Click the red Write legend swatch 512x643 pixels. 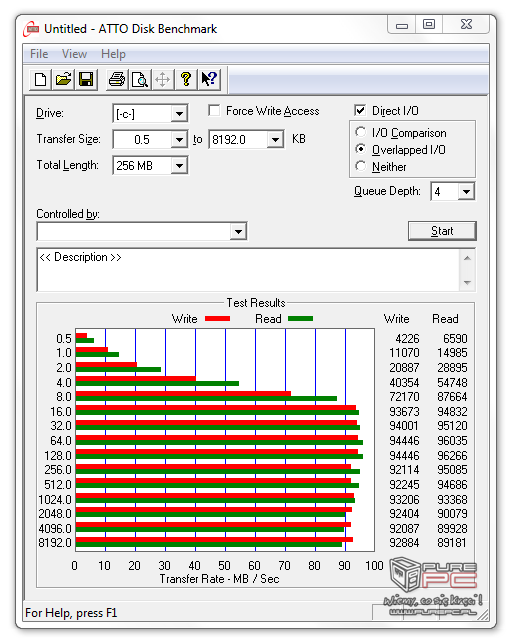coord(217,319)
